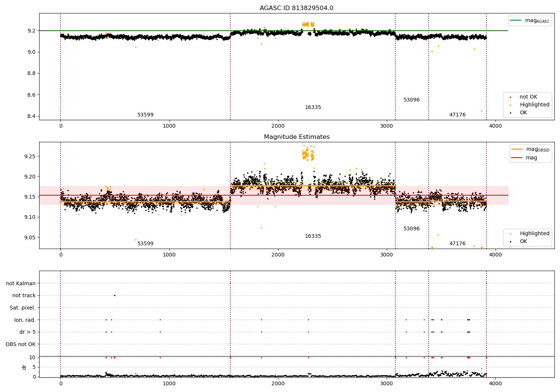Click the "Sat. pixel." axis label
The height and width of the screenshot is (392, 560).
[x=23, y=308]
